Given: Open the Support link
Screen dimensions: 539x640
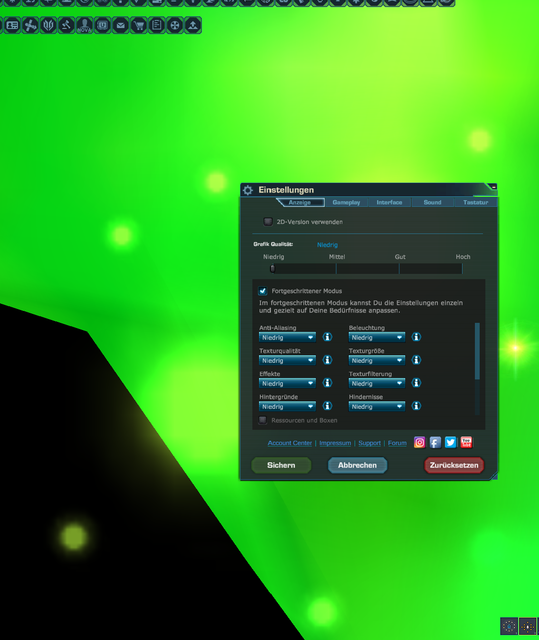Looking at the screenshot, I should [x=370, y=443].
